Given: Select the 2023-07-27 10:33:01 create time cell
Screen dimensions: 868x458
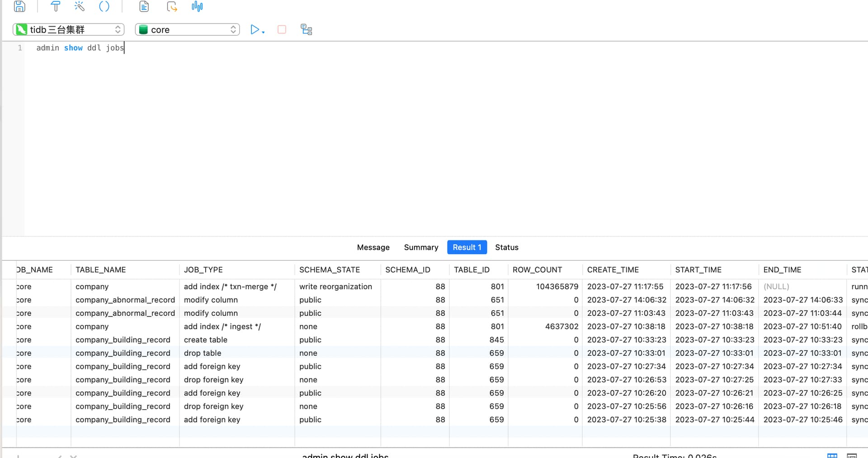Looking at the screenshot, I should coord(626,353).
